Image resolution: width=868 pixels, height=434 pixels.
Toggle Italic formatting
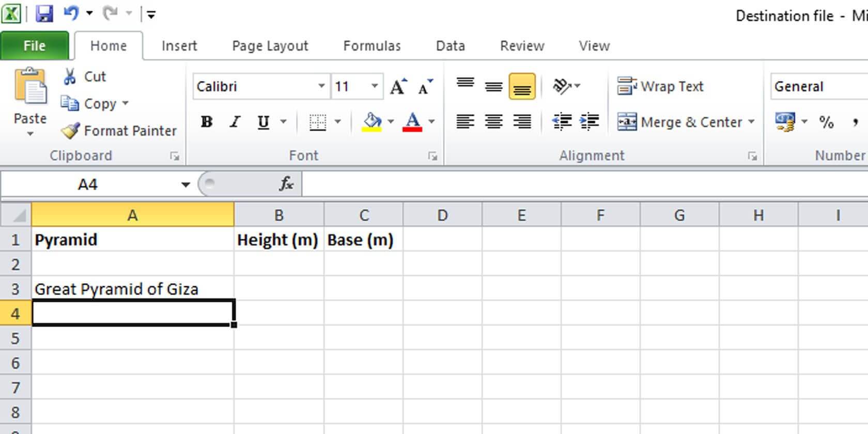(x=235, y=122)
